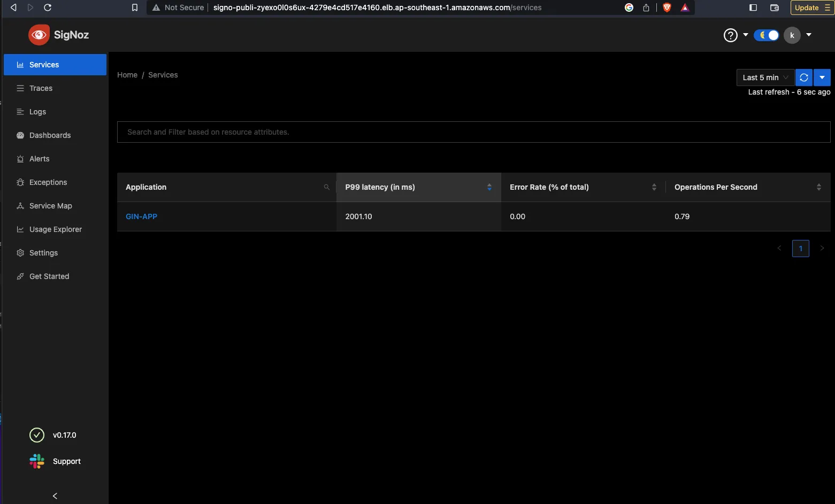Open Service Map in the sidebar

55,206
